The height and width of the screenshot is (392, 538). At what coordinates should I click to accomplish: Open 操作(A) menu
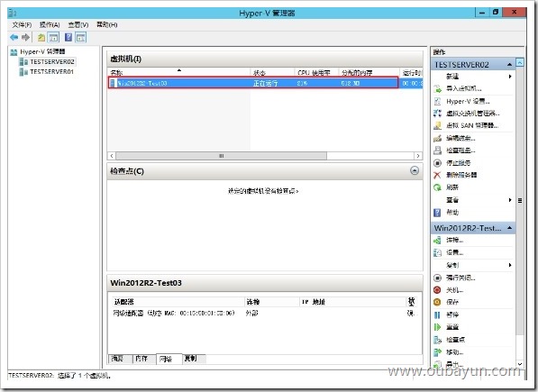click(50, 24)
